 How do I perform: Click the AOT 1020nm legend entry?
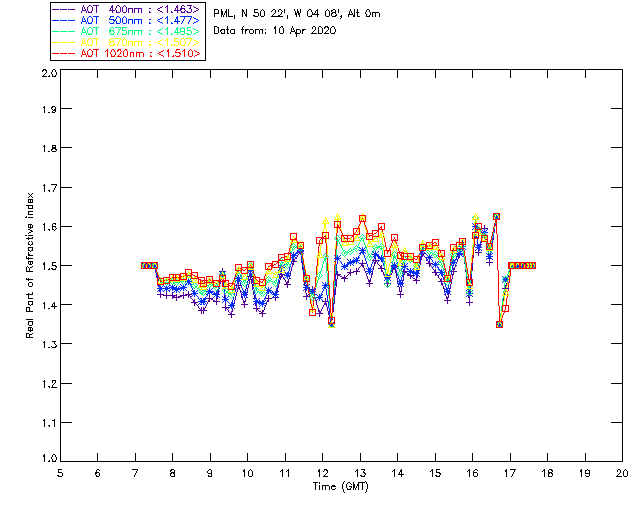(x=126, y=53)
